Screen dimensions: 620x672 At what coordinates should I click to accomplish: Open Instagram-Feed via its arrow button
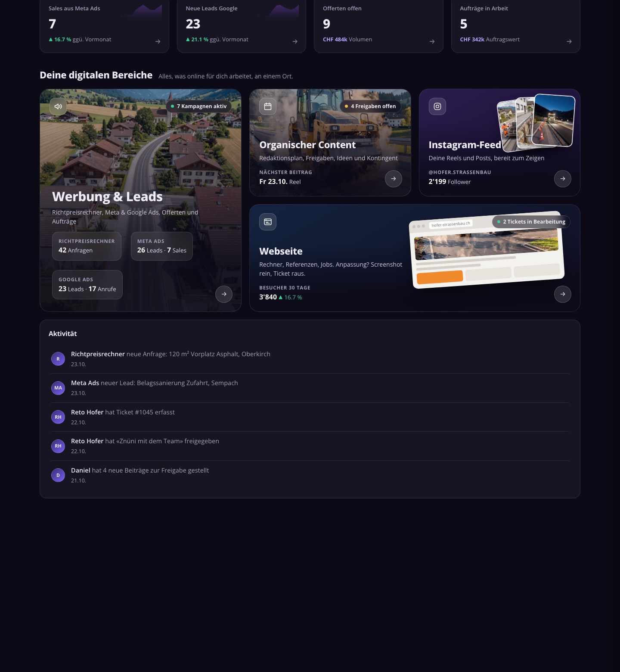[563, 179]
